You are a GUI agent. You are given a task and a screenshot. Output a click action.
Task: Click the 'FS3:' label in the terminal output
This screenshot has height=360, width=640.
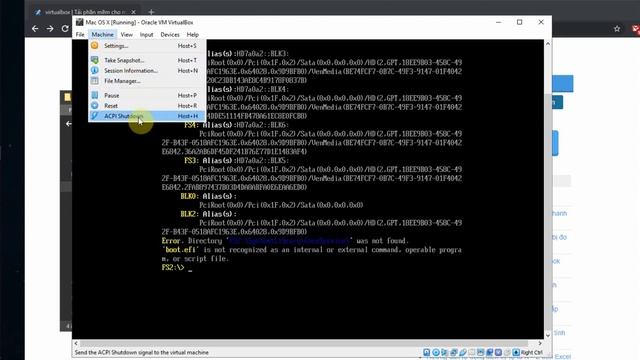(191, 160)
